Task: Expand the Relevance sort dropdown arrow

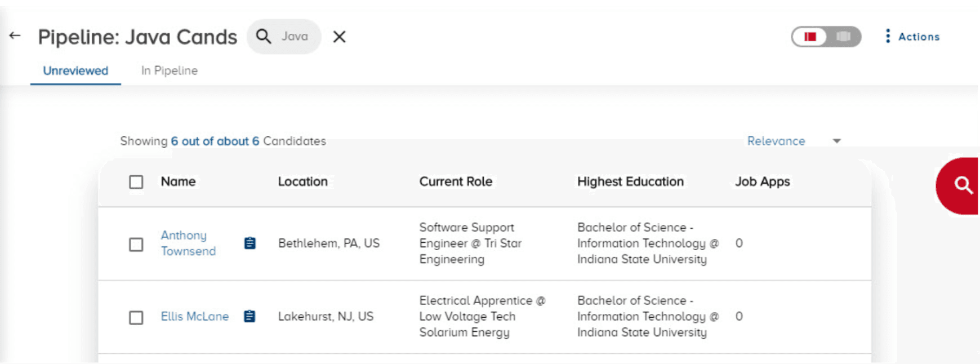Action: click(837, 141)
